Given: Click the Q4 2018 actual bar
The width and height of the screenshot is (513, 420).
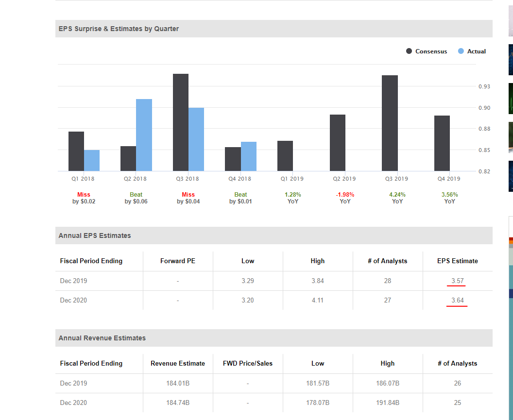Looking at the screenshot, I should tap(249, 156).
